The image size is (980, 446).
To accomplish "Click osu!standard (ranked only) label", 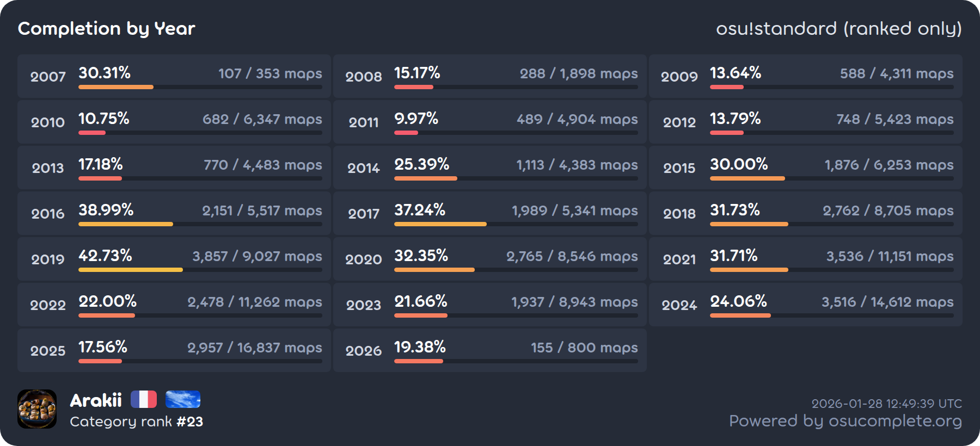I will coord(838,28).
